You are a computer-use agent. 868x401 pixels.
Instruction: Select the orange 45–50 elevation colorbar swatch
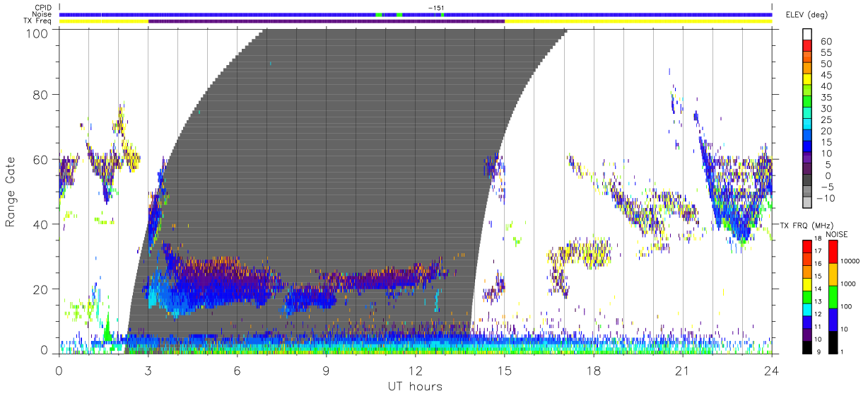807,69
